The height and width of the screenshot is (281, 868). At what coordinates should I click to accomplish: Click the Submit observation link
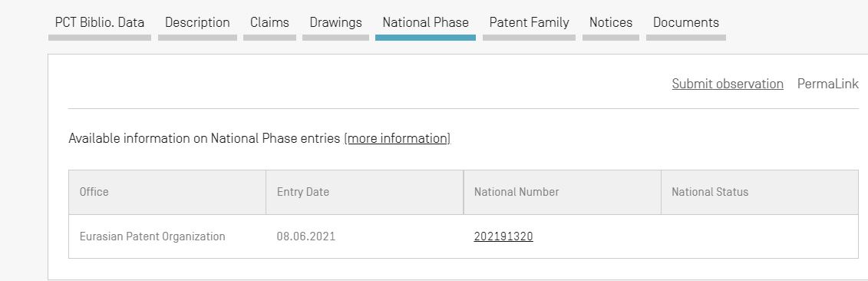click(x=728, y=84)
